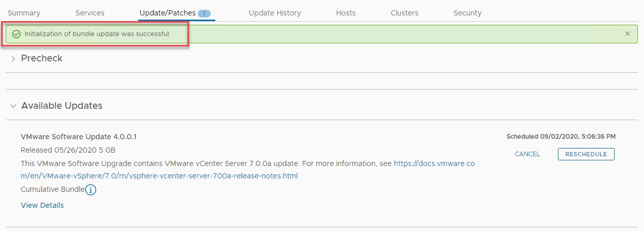Viewport: 644px width, 231px height.
Task: Open the Hosts tab
Action: click(x=346, y=13)
